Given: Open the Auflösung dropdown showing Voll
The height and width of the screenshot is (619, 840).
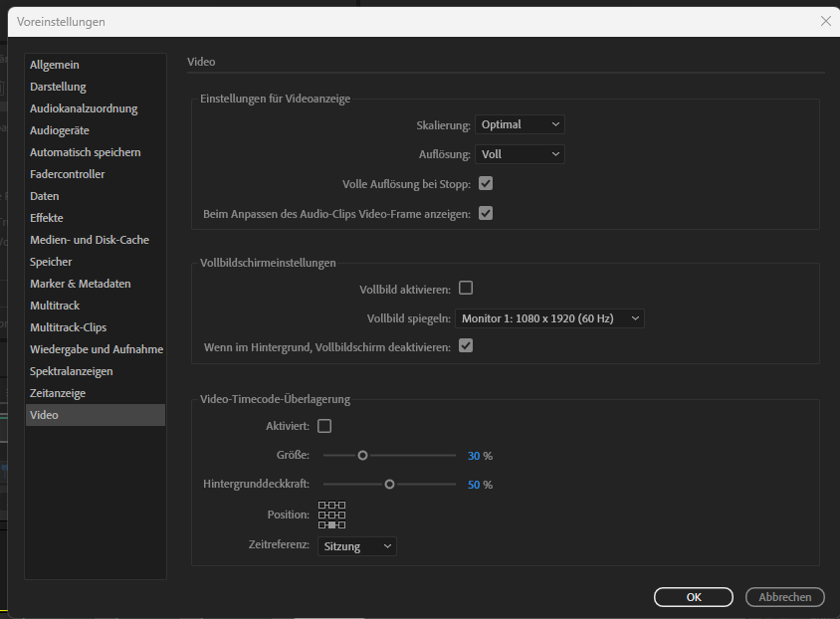Looking at the screenshot, I should click(520, 154).
